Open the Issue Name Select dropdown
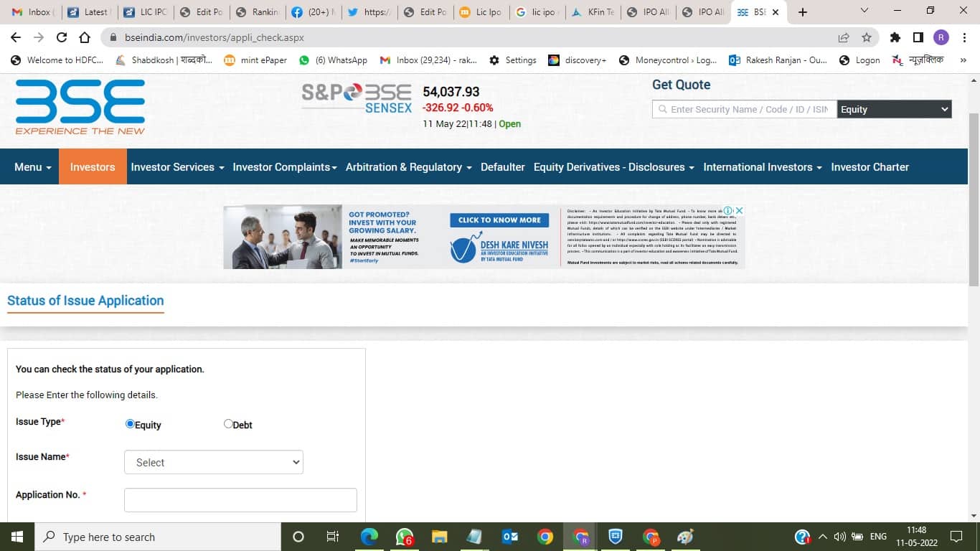Screen dimensions: 980x551 213,462
